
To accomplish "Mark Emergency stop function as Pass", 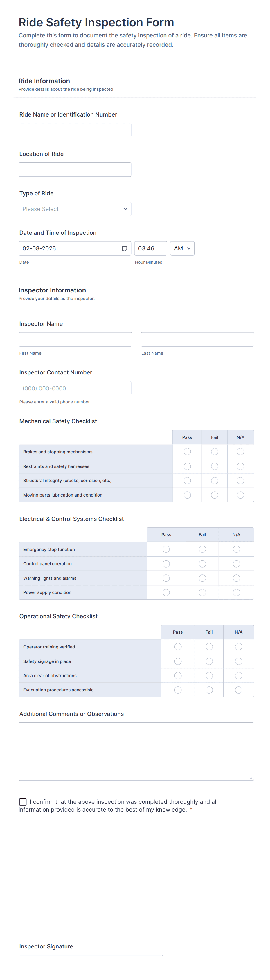I will coord(166,549).
